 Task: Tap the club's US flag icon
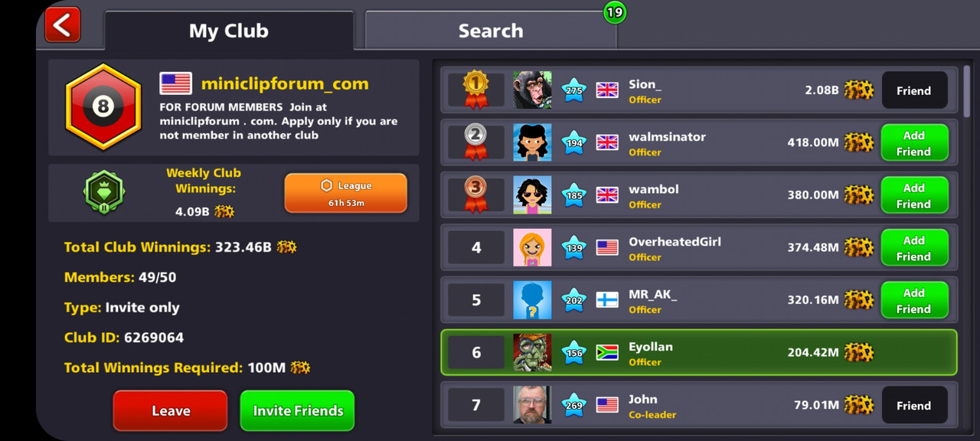click(x=175, y=83)
